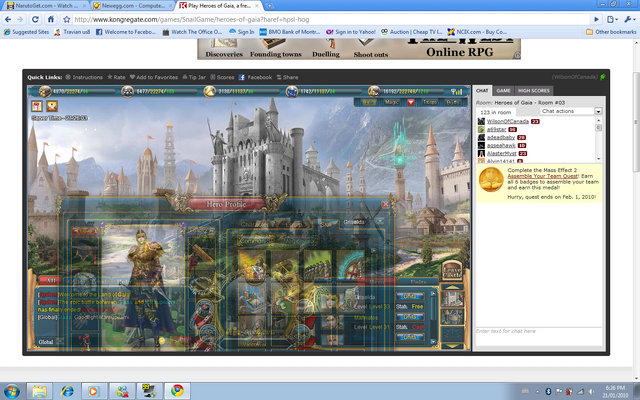640x400 pixels.
Task: Open the Buffs menu in game
Action: [453, 102]
